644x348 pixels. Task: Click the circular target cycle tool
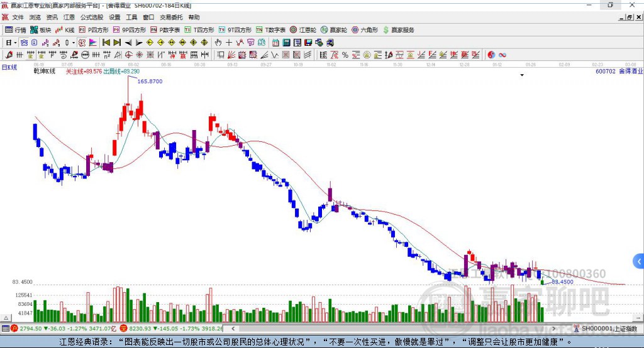tap(128, 55)
